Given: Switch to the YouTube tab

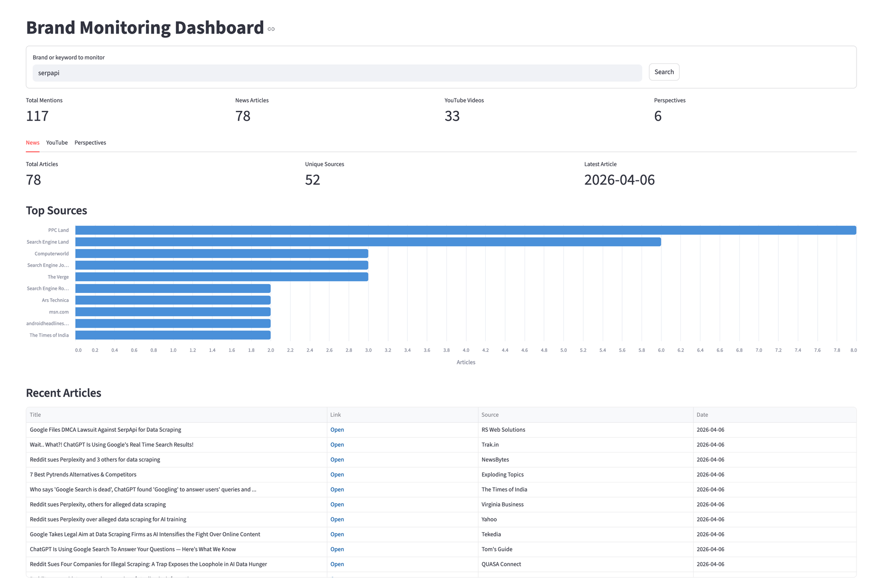Looking at the screenshot, I should pyautogui.click(x=57, y=143).
